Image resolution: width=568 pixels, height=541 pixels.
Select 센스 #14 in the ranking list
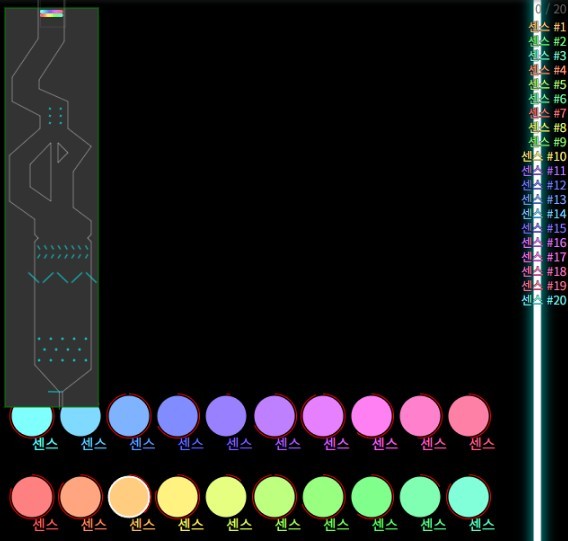[x=544, y=213]
